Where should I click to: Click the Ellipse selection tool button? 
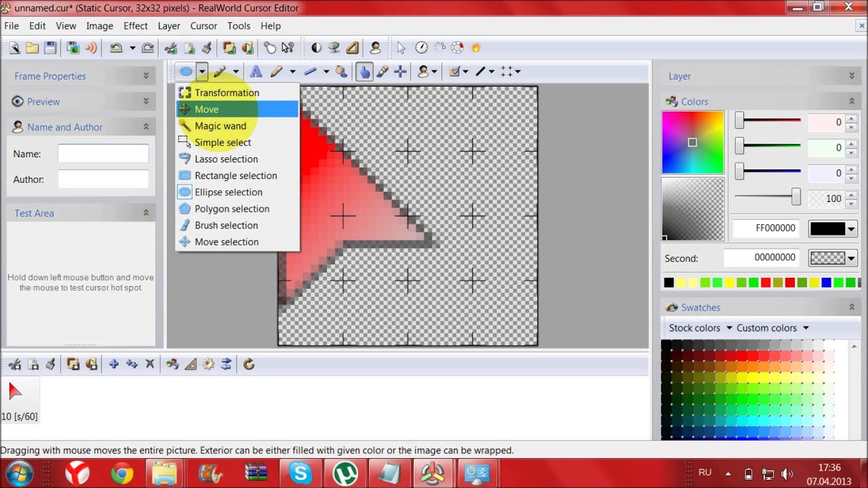pyautogui.click(x=186, y=71)
